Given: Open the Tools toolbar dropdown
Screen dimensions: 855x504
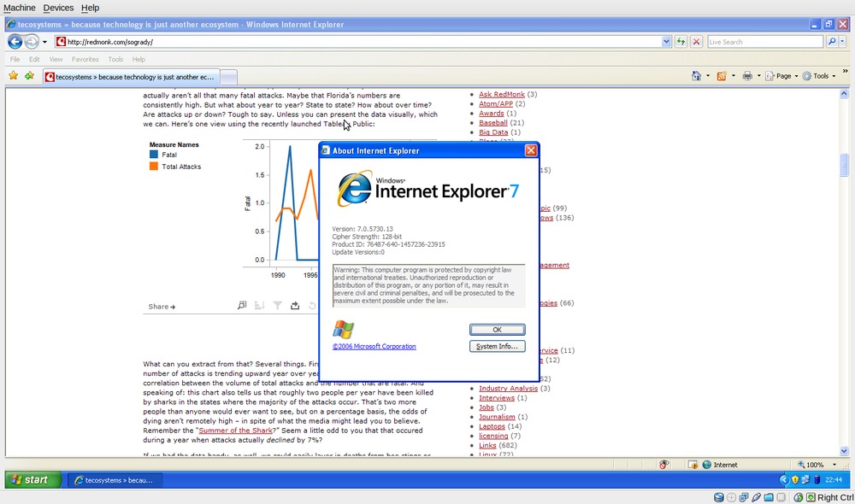Looking at the screenshot, I should 819,76.
